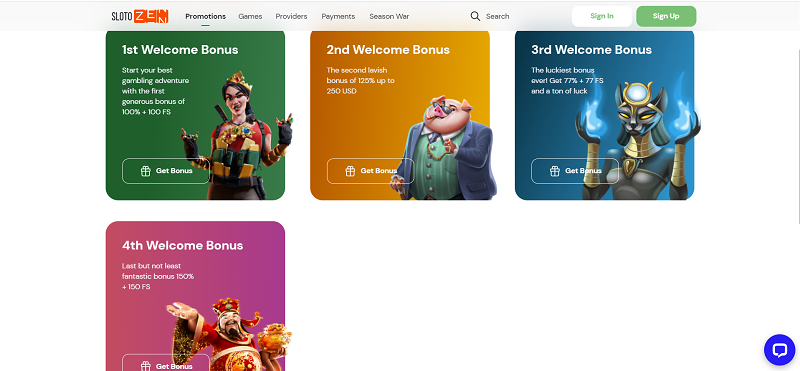The width and height of the screenshot is (800, 371).
Task: Click the 4th Welcome Bonus heading
Action: pos(183,245)
